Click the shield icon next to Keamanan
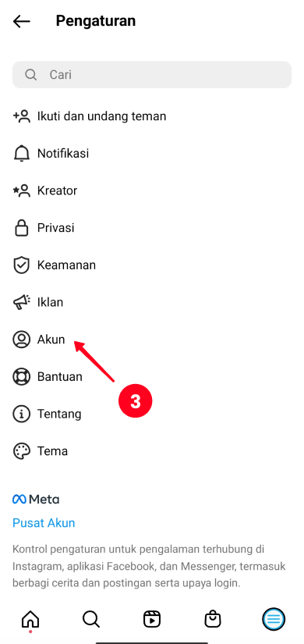Viewport: 304px width, 644px height. 21,265
